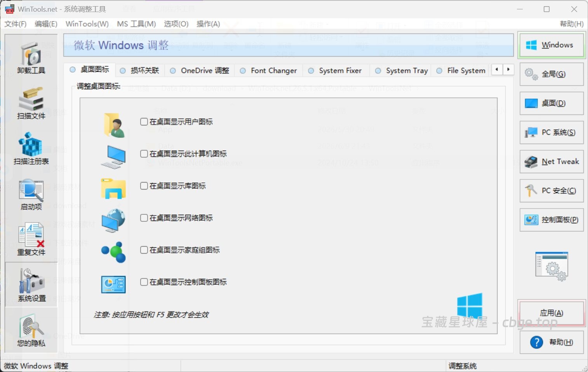Screen dimensions: 588x372
Task: Open the 编辑(E) menu
Action: click(x=46, y=24)
